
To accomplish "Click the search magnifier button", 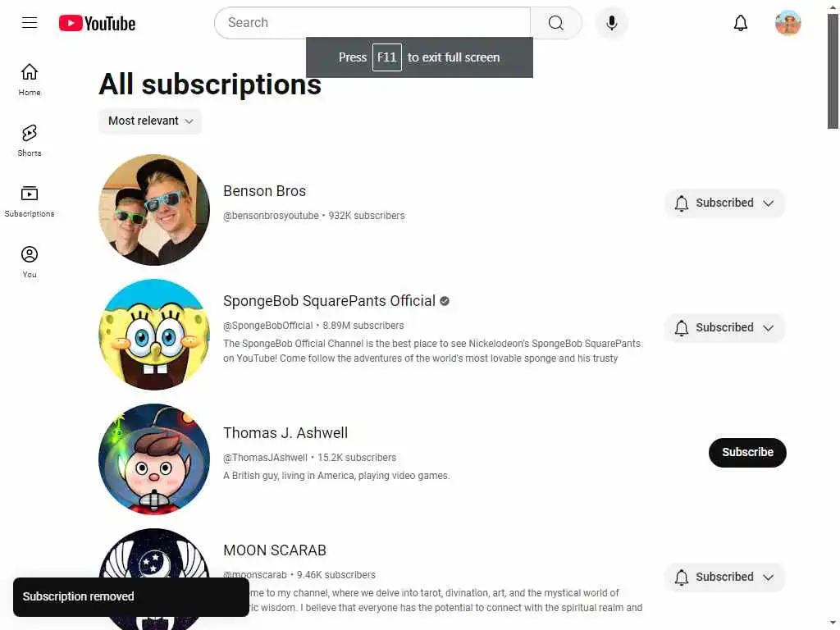I will point(556,22).
